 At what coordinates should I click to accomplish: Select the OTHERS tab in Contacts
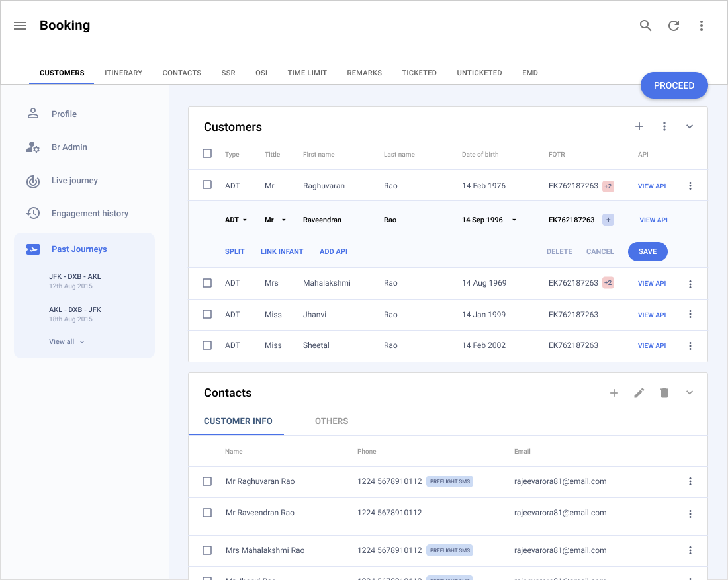[x=332, y=421]
